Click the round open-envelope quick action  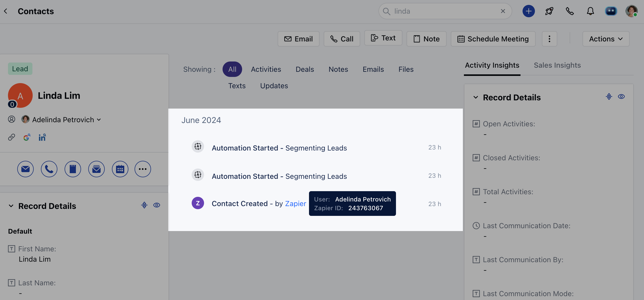point(96,169)
